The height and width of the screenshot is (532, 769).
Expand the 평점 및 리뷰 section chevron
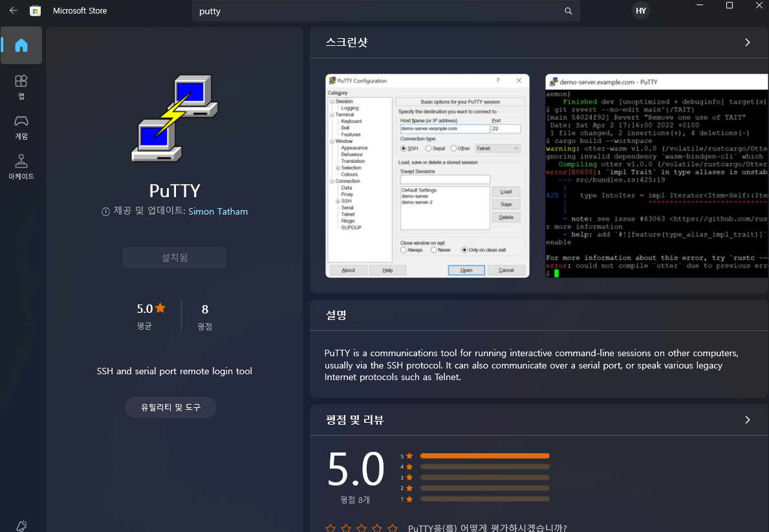tap(748, 420)
